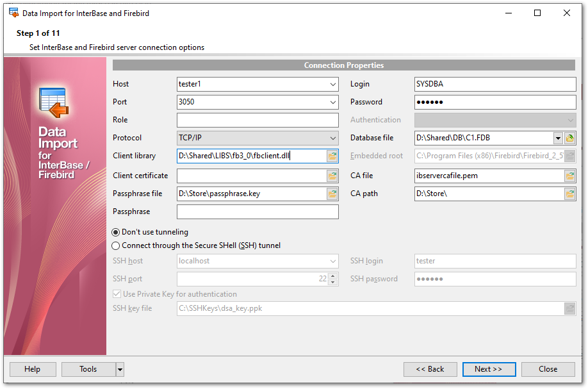This screenshot has height=389, width=588.
Task: Browse for CA file
Action: 569,176
